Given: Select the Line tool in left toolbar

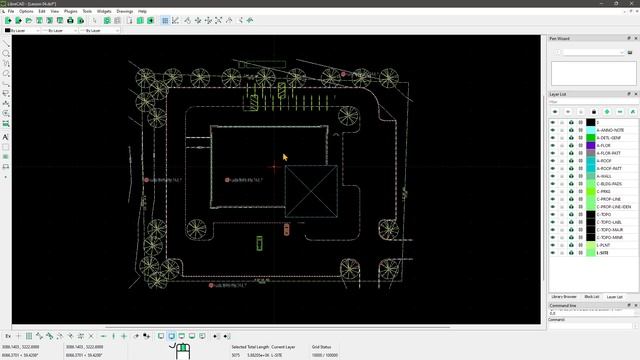Looking at the screenshot, I should (6, 43).
